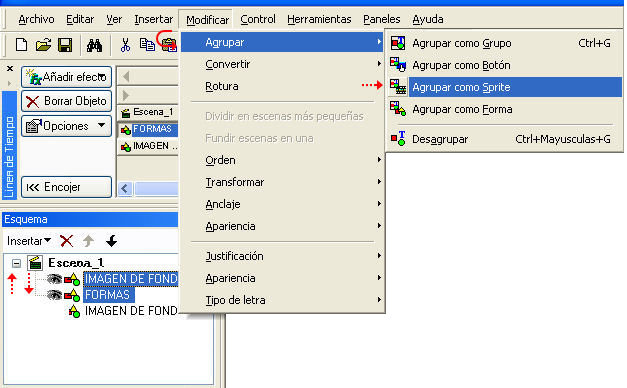Open Añadir efecto dropdown
The width and height of the screenshot is (627, 388).
66,77
